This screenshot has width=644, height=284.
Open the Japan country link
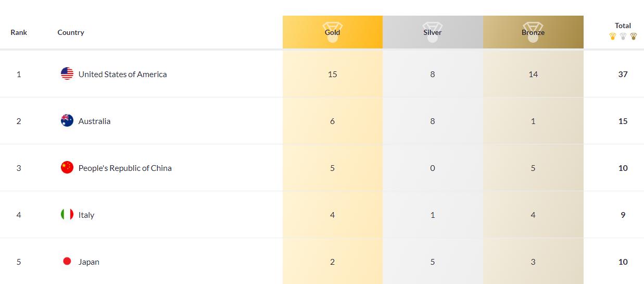pos(89,262)
